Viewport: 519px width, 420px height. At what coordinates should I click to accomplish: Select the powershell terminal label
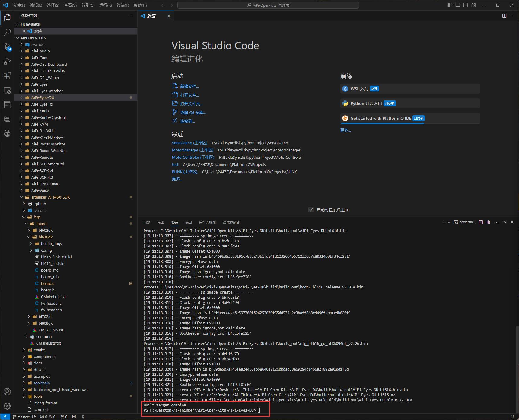click(464, 222)
